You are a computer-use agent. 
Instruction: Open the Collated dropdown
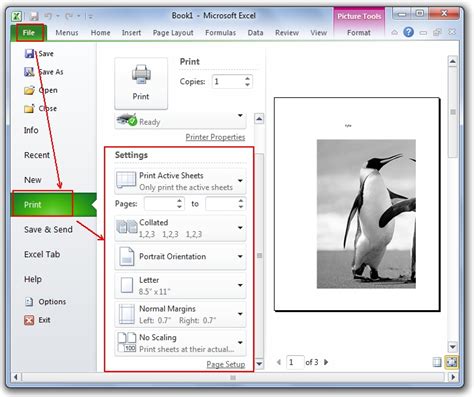click(180, 228)
